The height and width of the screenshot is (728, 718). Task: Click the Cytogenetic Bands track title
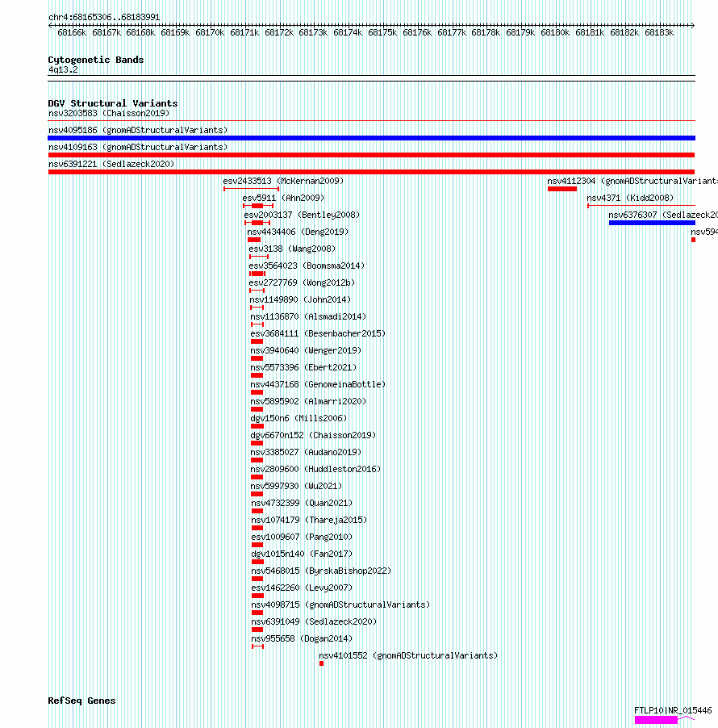pyautogui.click(x=96, y=60)
